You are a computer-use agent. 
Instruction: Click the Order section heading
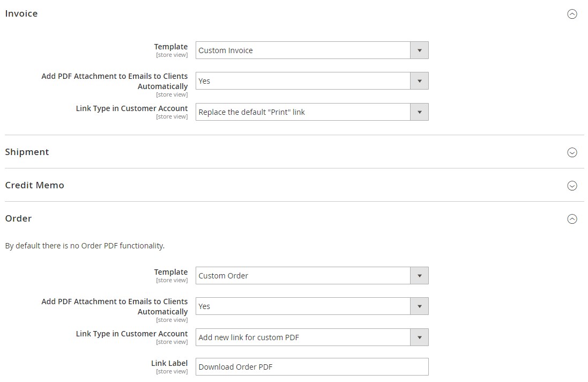click(18, 218)
